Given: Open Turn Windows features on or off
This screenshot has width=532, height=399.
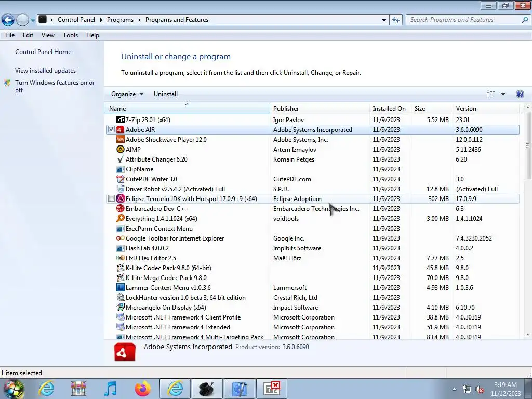Looking at the screenshot, I should point(55,86).
